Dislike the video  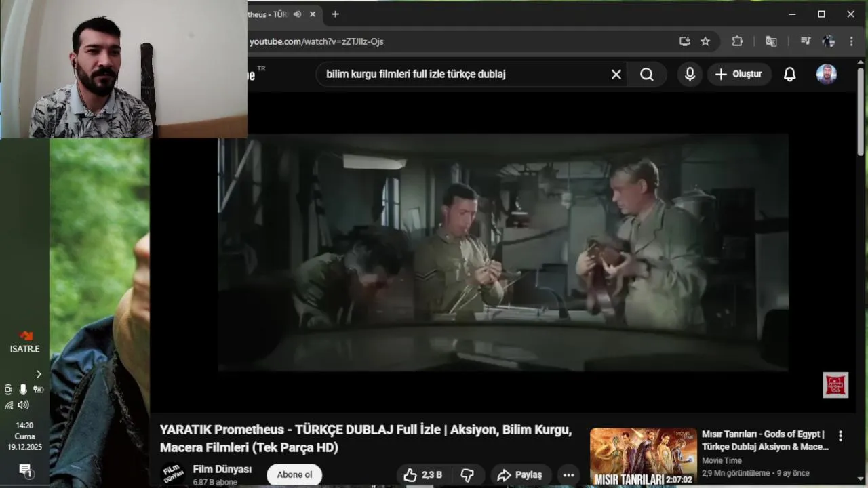pyautogui.click(x=467, y=475)
